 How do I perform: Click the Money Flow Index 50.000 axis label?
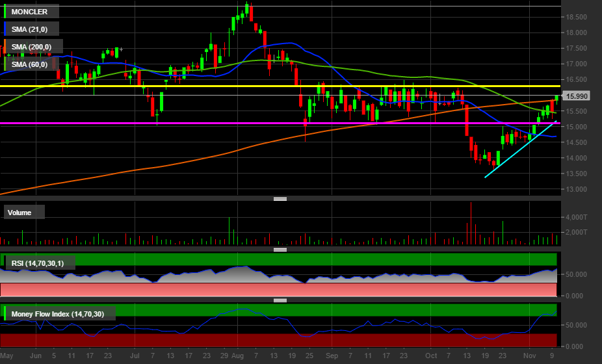(x=576, y=325)
